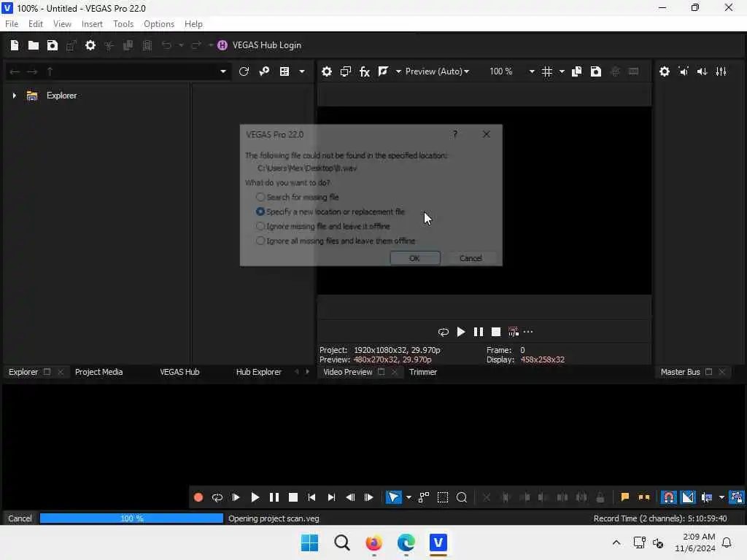Select Ignore all missing files option
The width and height of the screenshot is (747, 560).
tap(336, 241)
